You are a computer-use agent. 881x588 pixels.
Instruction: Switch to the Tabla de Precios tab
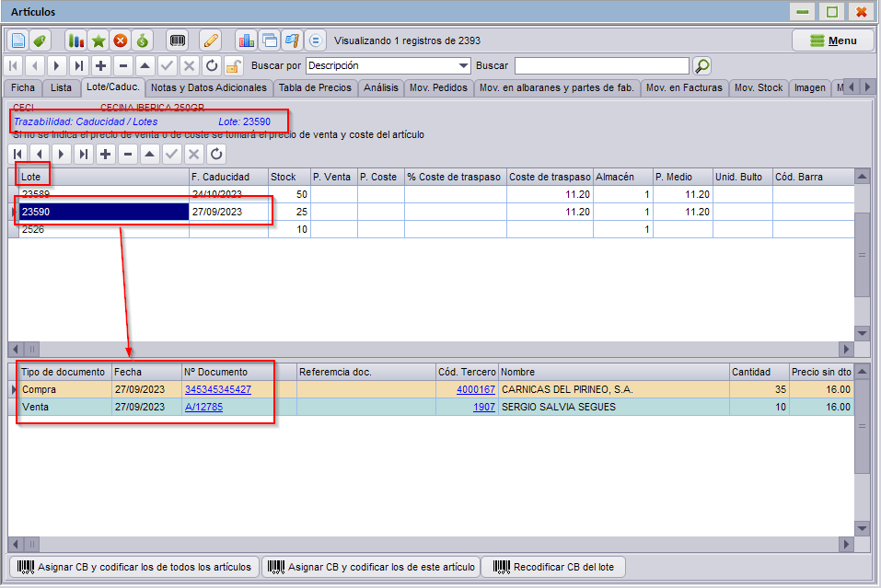315,87
